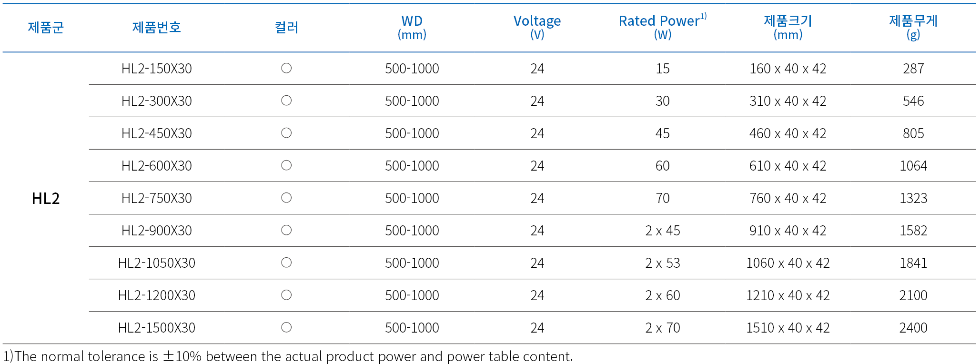Click the Rated Power footnote superscript marker
This screenshot has height=364, width=980.
(703, 17)
